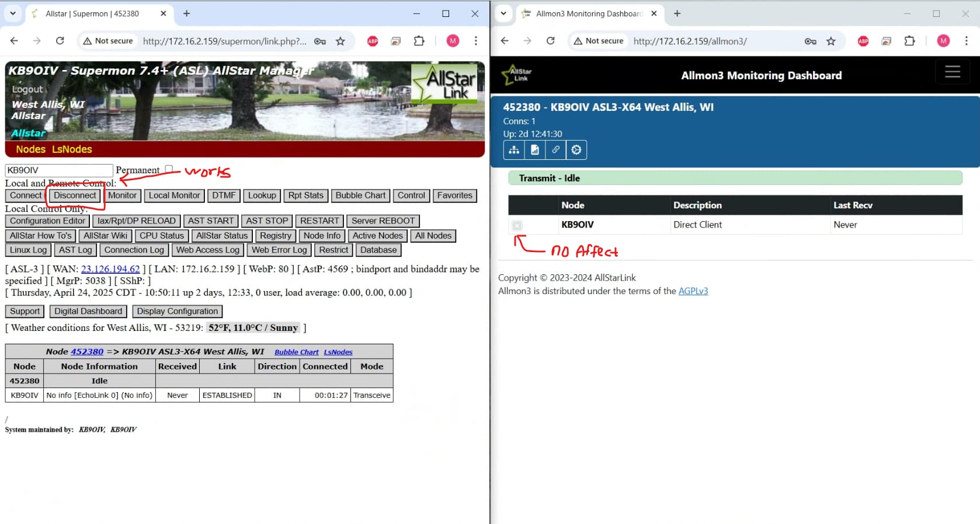980x524 pixels.
Task: Open WAN IP 23.126.194.62 link
Action: pyautogui.click(x=110, y=269)
